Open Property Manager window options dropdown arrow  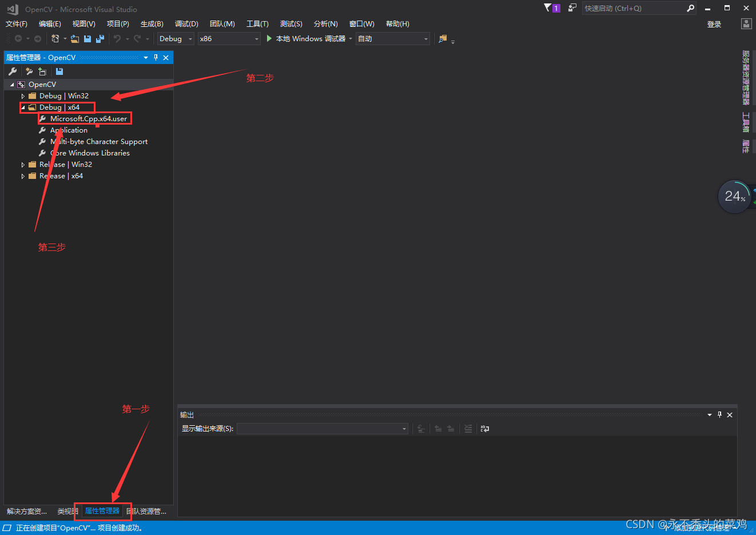click(x=146, y=58)
